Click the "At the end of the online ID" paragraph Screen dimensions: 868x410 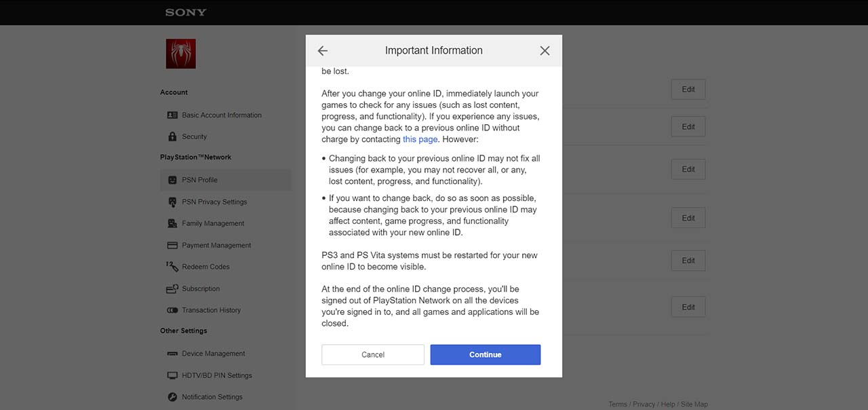tap(431, 306)
